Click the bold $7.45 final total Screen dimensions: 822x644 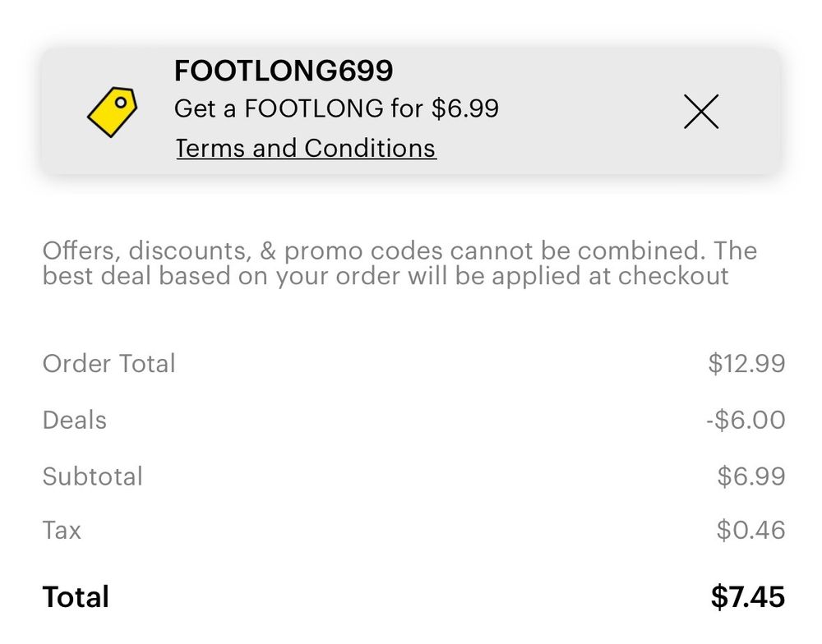click(748, 597)
